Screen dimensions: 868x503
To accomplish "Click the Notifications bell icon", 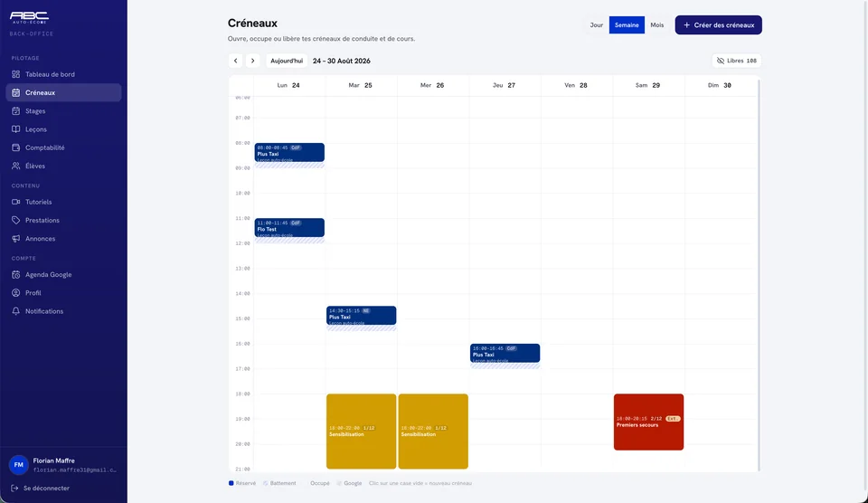I will click(16, 311).
